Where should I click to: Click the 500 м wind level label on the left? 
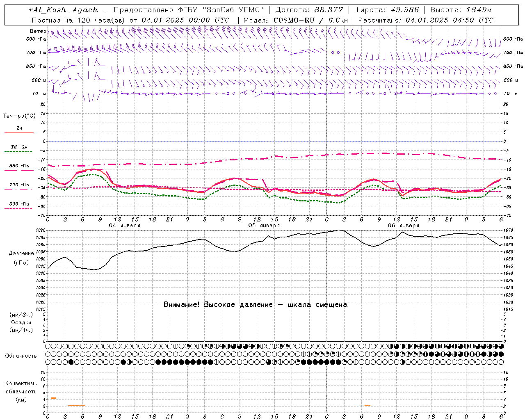39,80
